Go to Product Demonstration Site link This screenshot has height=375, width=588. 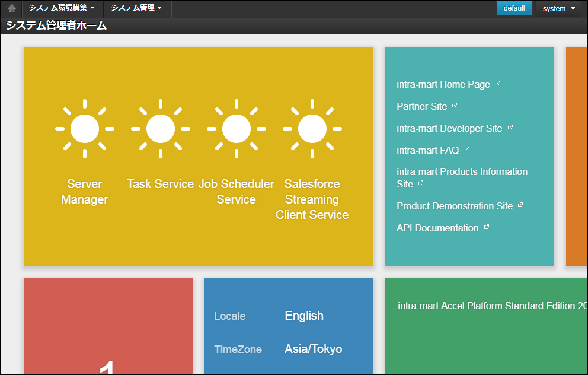pos(455,206)
